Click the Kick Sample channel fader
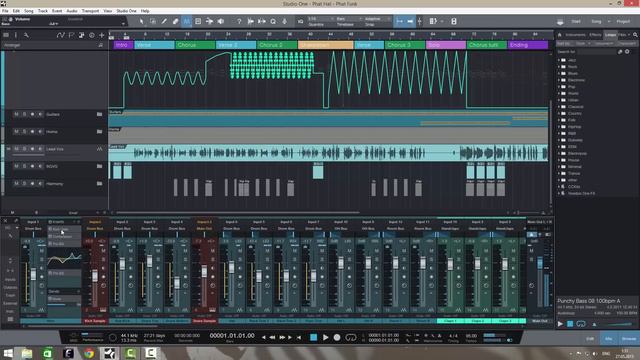Image resolution: width=640 pixels, height=360 pixels. click(95, 276)
